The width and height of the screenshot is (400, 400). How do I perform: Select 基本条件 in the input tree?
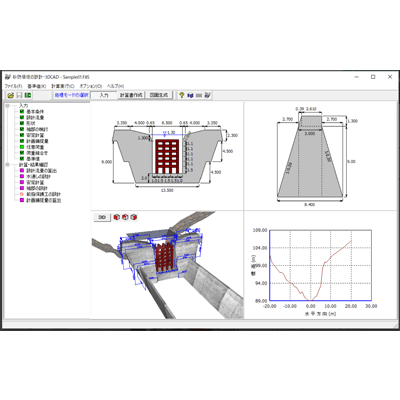35,112
